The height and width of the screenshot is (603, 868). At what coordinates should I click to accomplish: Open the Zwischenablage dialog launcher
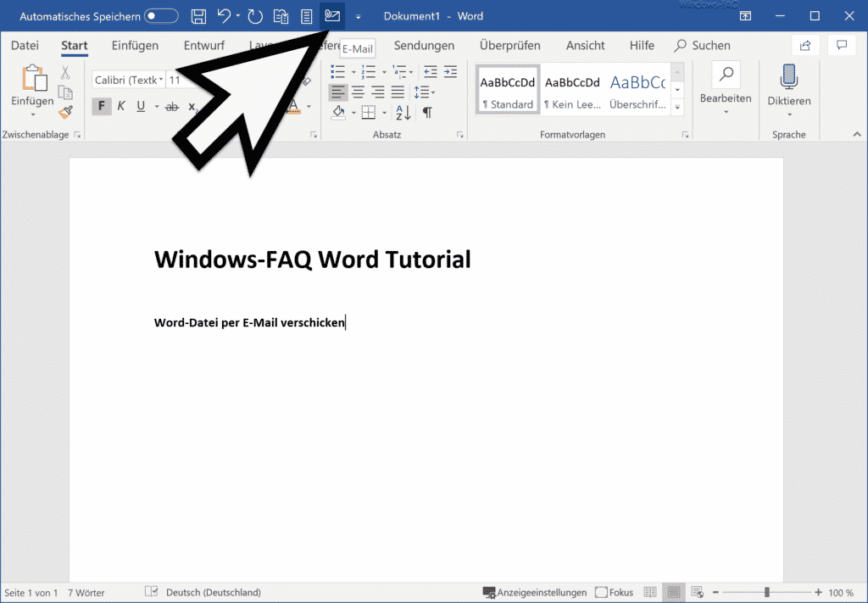77,135
